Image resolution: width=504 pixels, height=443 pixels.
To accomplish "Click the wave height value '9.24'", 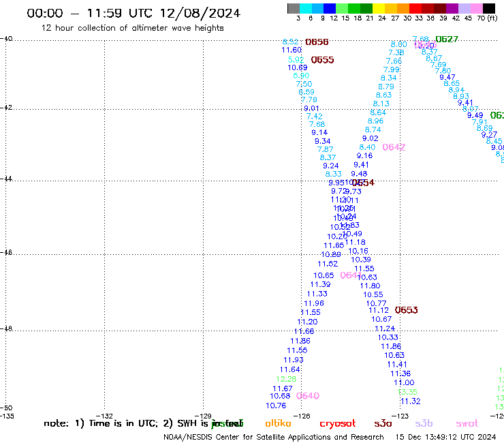I will coord(331,166).
